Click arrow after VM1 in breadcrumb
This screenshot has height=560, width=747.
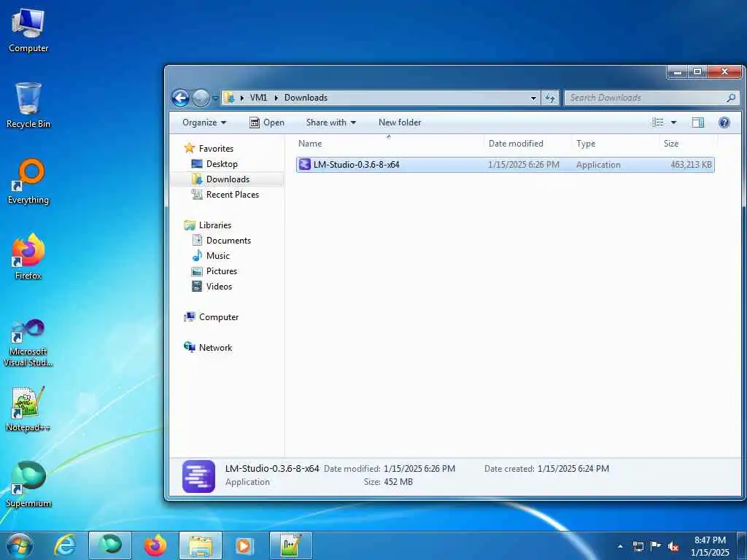point(276,98)
